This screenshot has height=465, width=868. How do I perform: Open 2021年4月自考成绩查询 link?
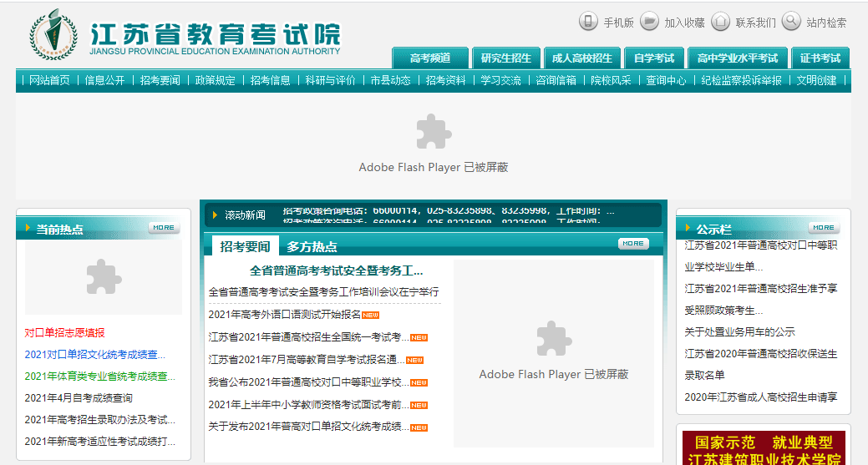pos(79,397)
